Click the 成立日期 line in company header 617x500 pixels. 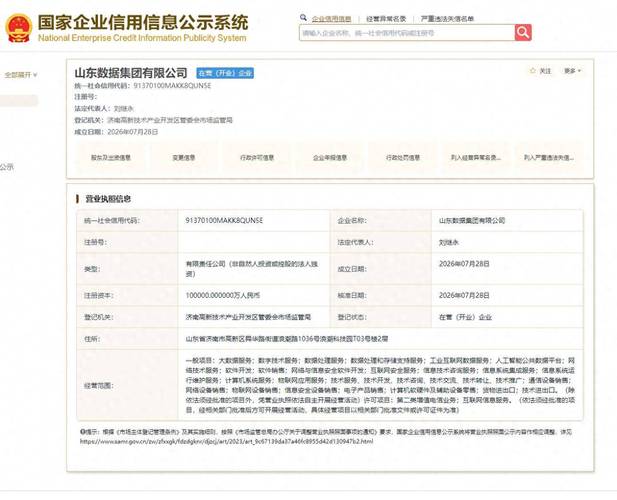[x=116, y=132]
